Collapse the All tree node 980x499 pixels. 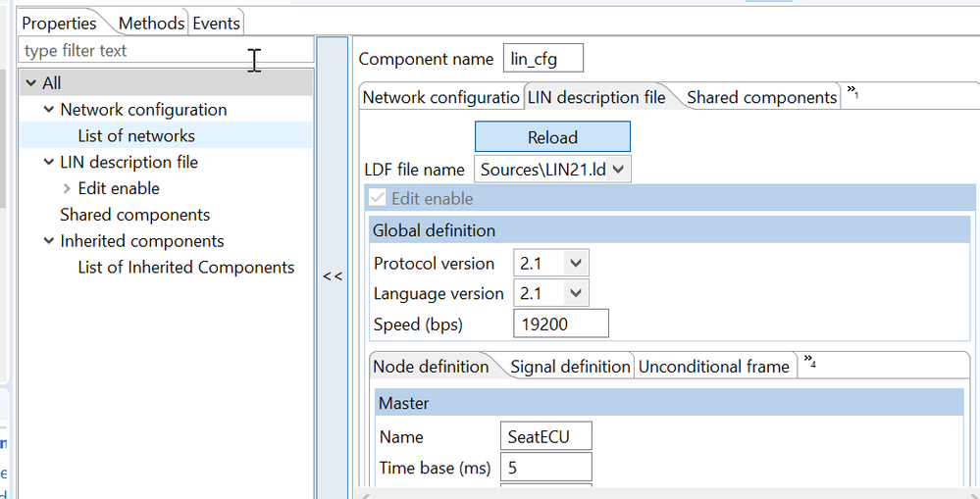tap(31, 83)
